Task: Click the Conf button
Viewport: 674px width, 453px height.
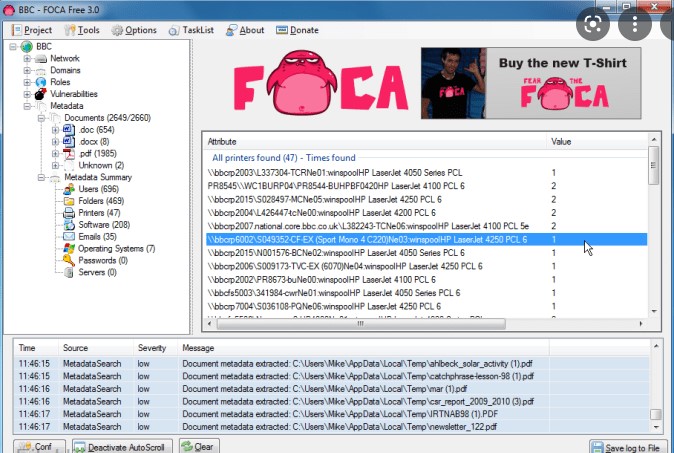Action: (40, 446)
